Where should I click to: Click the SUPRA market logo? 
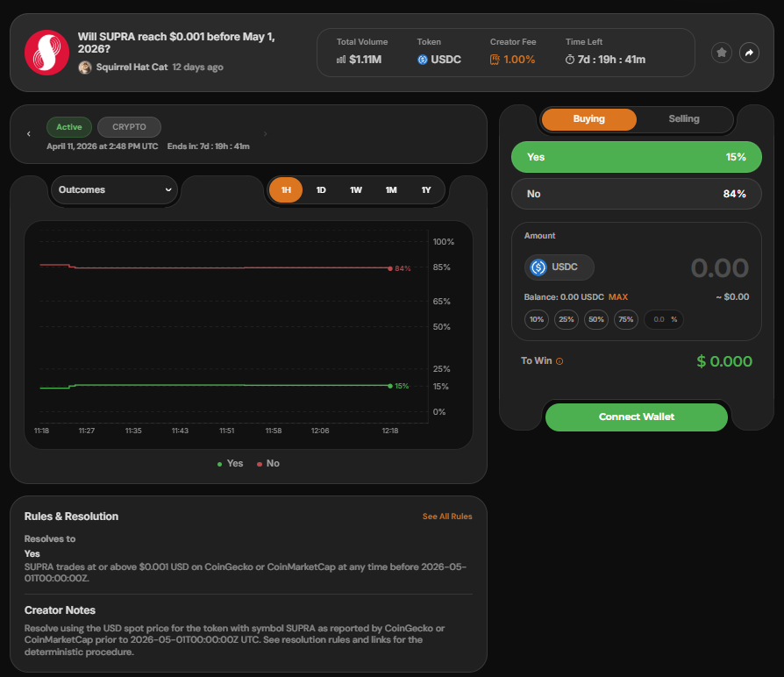point(47,53)
